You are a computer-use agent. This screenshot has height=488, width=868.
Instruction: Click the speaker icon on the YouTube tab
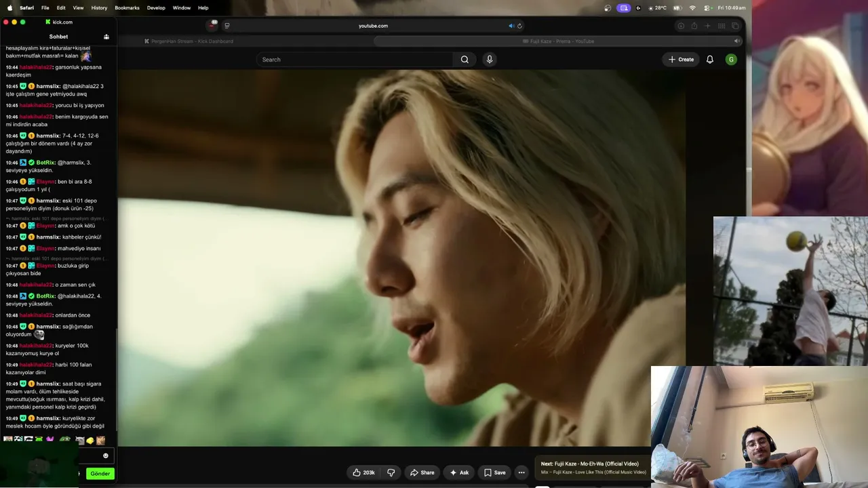[x=736, y=41]
